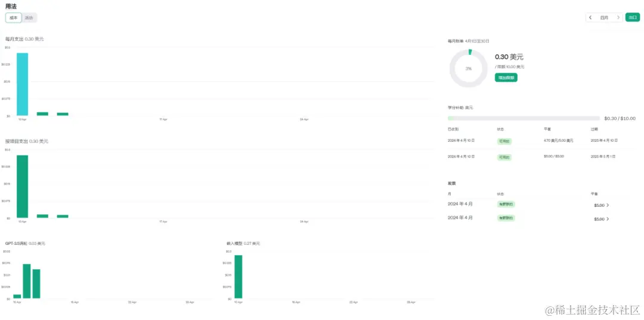The width and height of the screenshot is (644, 320).
Task: Click the 学分补助 美元 section heading
Action: point(460,107)
